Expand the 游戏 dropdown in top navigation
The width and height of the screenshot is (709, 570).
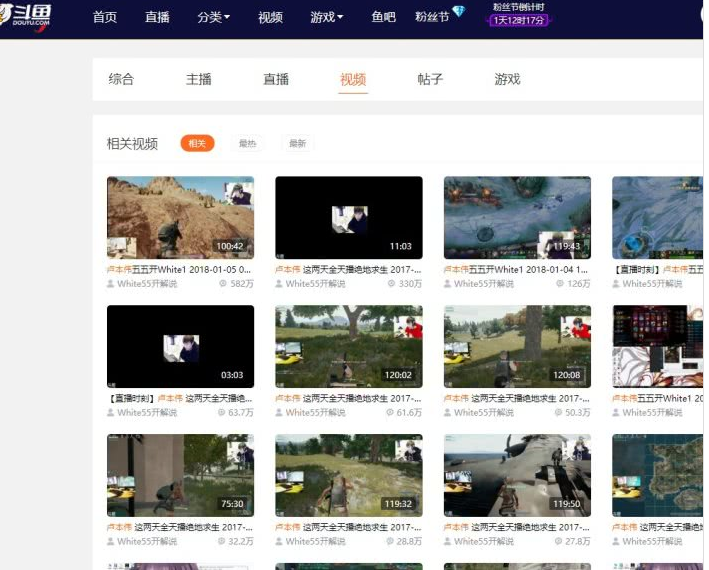(x=326, y=17)
